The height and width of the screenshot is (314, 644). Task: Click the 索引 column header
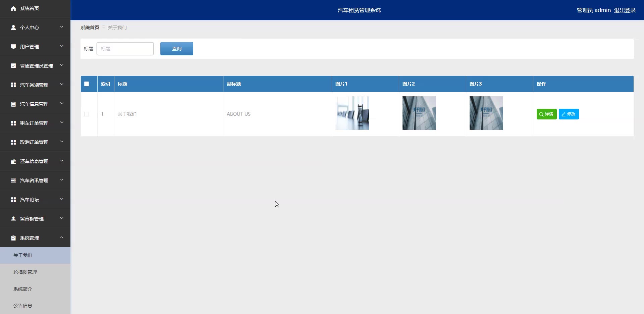pos(106,84)
